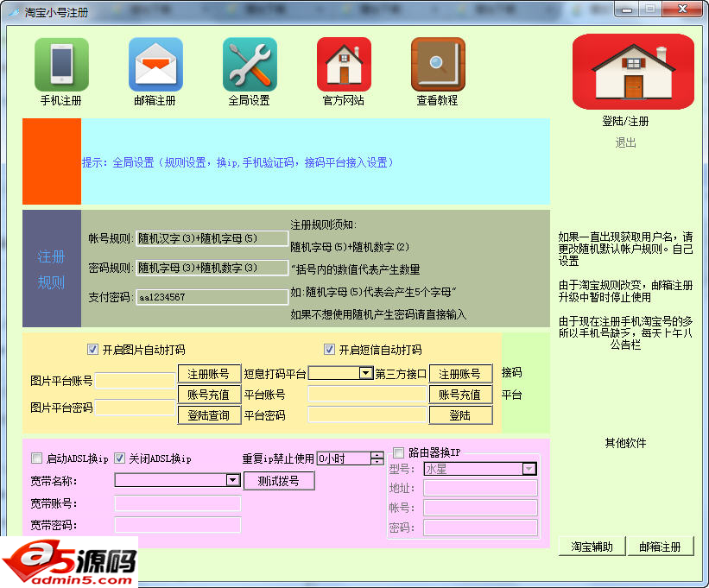Uncheck 关闭ADSL换ip checkbox

click(x=119, y=458)
